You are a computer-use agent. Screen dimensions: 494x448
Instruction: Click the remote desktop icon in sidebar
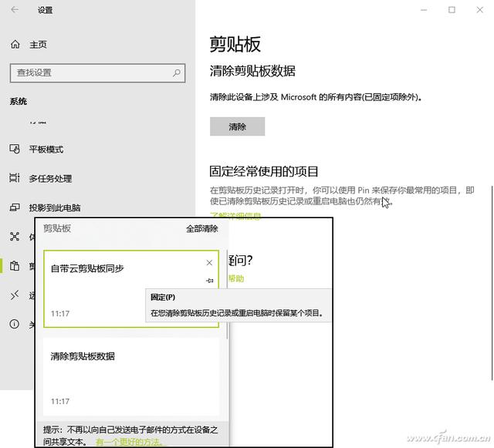tap(15, 295)
